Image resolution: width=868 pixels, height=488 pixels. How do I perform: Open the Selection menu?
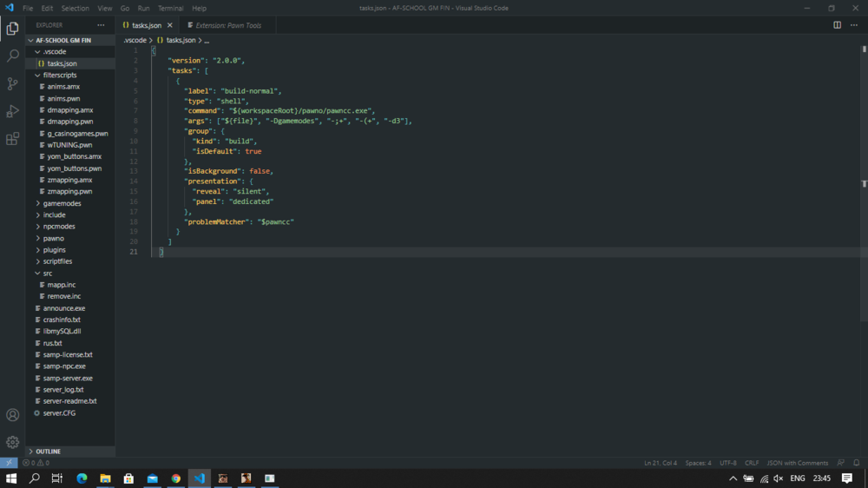tap(75, 9)
